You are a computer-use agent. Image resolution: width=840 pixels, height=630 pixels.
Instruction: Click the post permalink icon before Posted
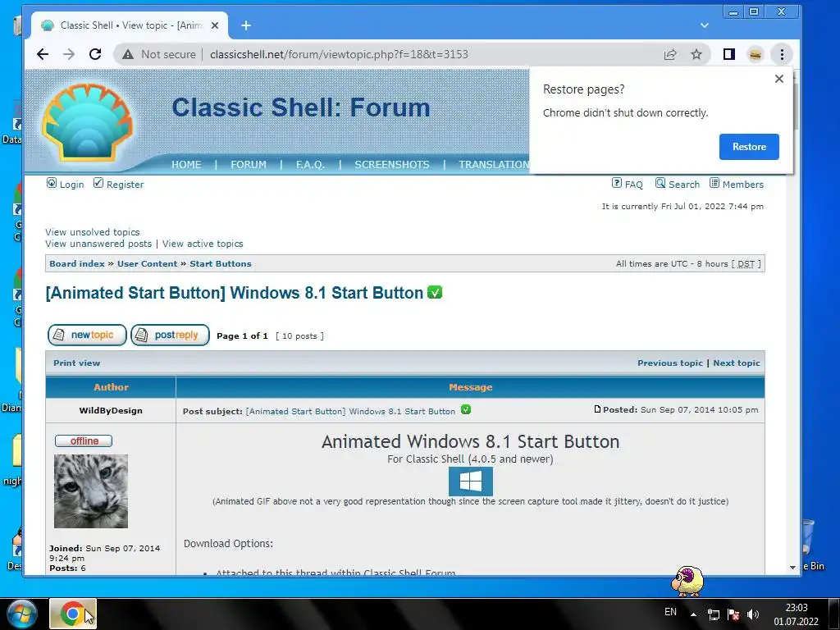597,409
